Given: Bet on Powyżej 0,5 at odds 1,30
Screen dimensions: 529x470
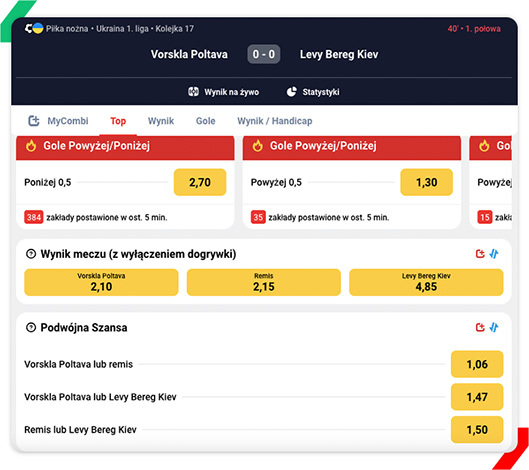Looking at the screenshot, I should 426,182.
